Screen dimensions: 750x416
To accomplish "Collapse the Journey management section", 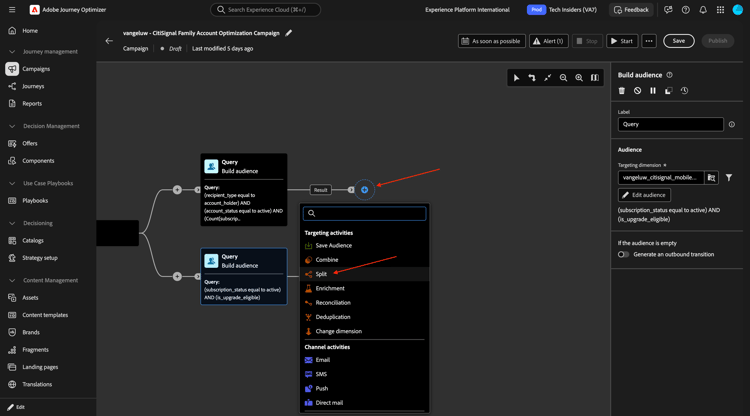I will (x=12, y=52).
